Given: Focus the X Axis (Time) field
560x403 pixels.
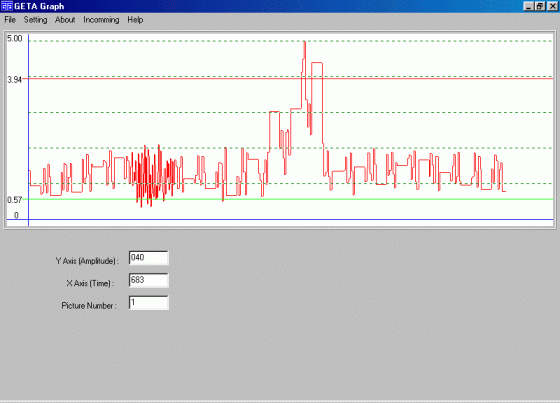Looking at the screenshot, I should pyautogui.click(x=149, y=280).
